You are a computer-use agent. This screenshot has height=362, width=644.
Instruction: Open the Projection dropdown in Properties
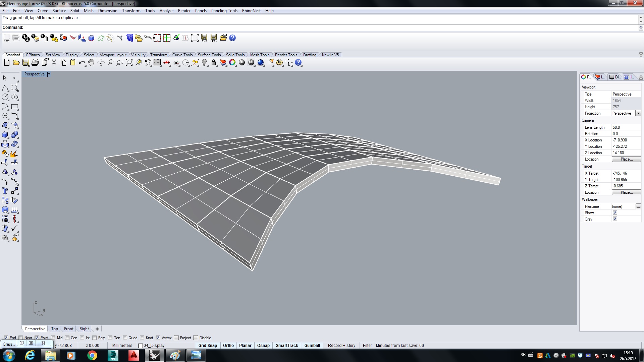click(x=638, y=113)
